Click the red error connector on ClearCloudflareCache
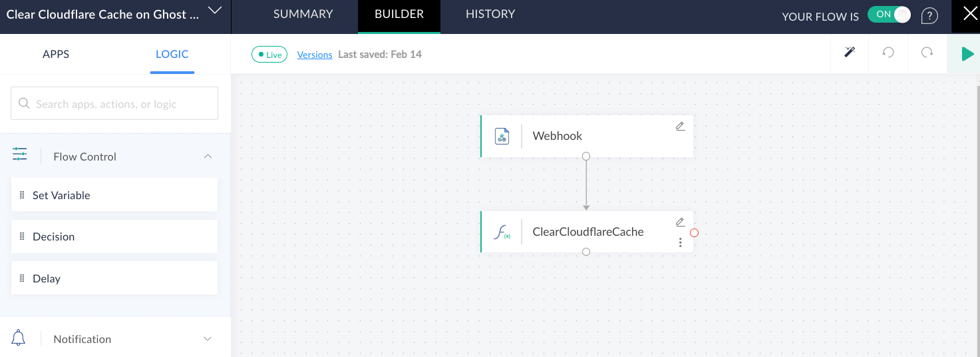 (694, 232)
